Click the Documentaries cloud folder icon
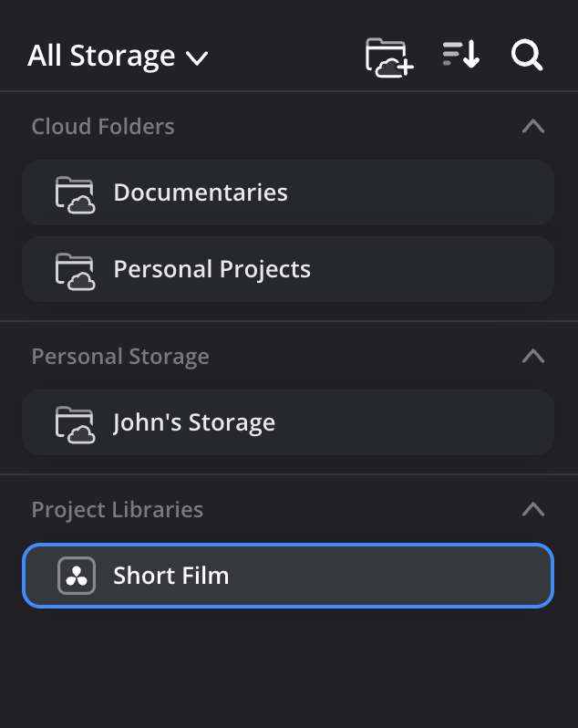 [75, 195]
